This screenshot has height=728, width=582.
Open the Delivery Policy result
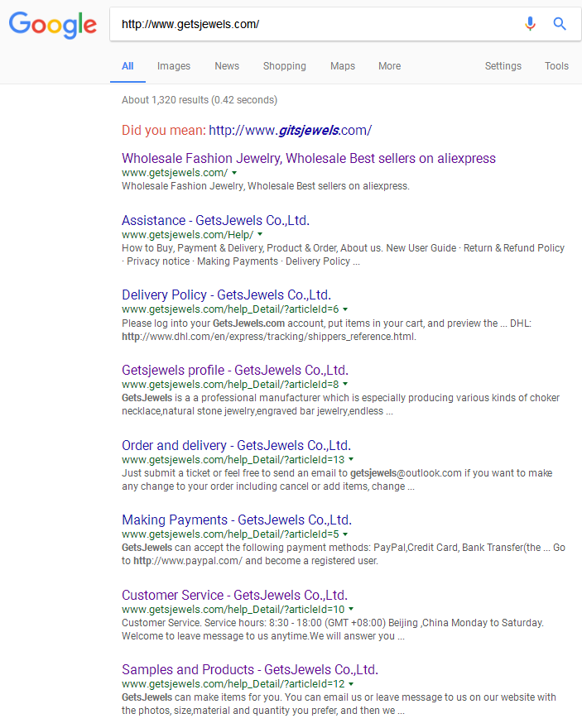tap(226, 295)
